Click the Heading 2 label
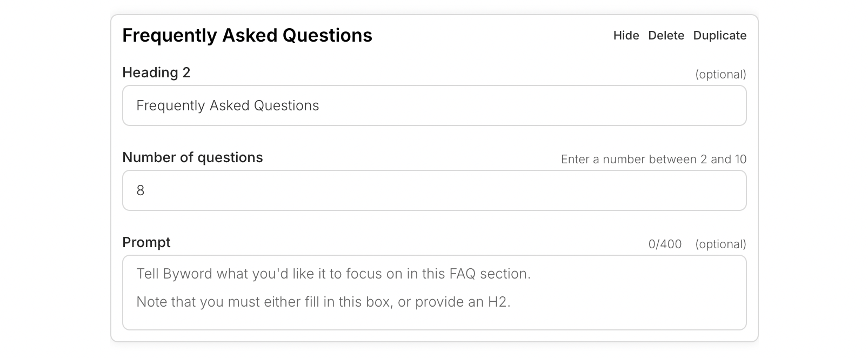 coord(156,72)
